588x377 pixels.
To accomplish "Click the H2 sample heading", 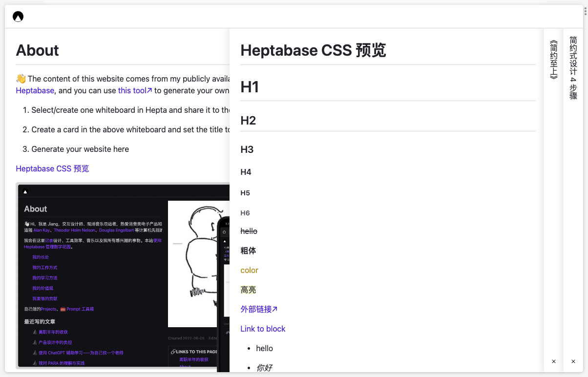I will [x=248, y=120].
